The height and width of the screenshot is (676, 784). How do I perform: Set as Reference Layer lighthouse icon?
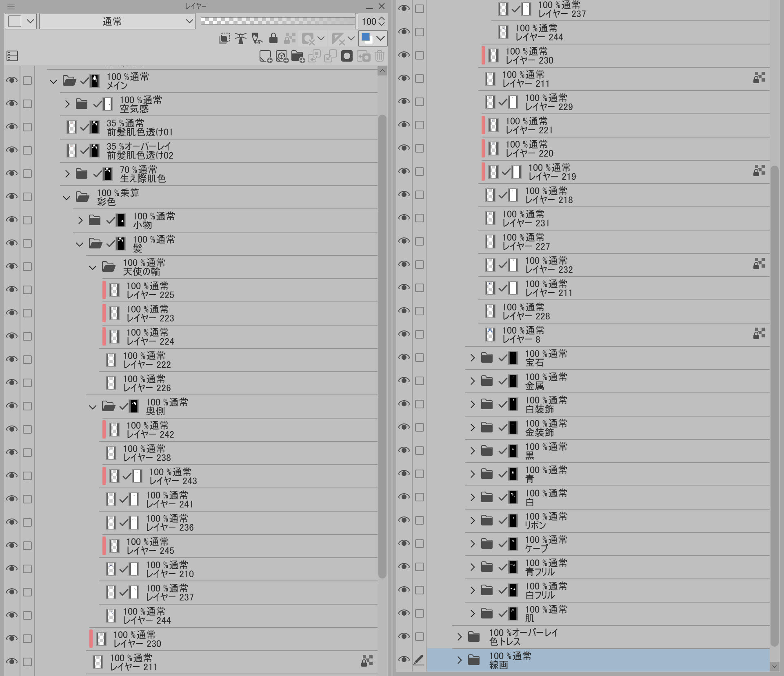[x=241, y=38]
